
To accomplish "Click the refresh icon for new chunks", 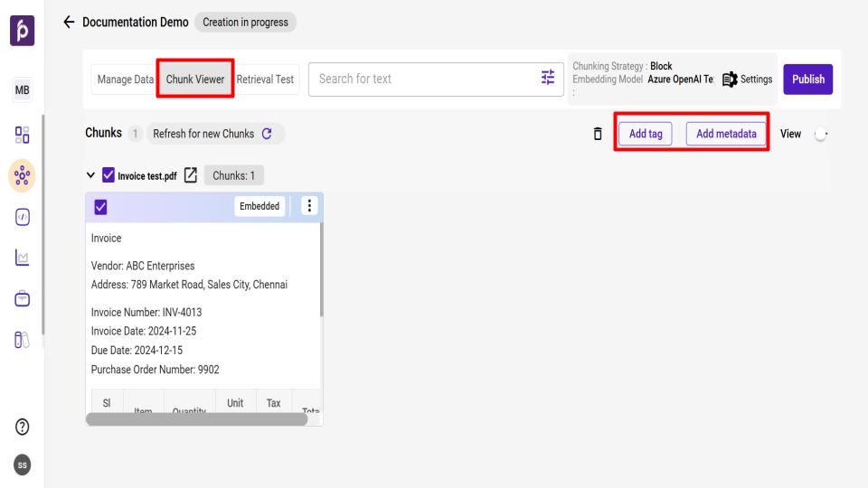I will pos(267,134).
